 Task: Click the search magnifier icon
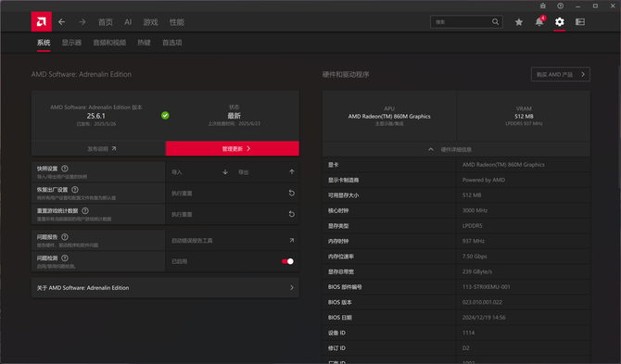coord(495,21)
